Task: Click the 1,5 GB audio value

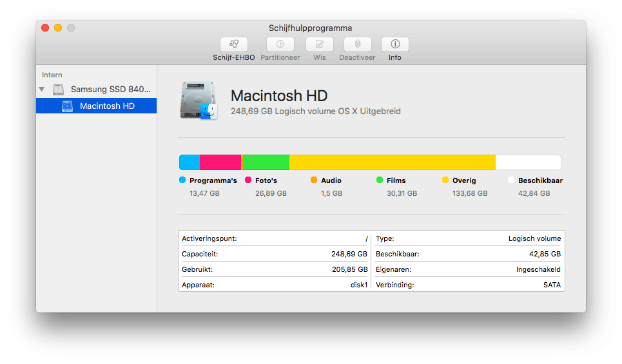Action: point(332,193)
